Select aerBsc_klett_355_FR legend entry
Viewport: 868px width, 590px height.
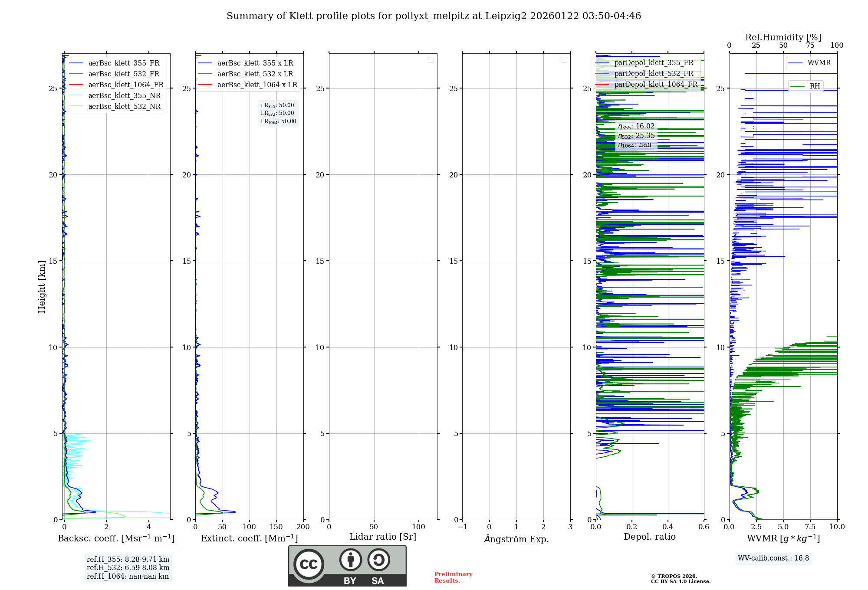pyautogui.click(x=124, y=63)
